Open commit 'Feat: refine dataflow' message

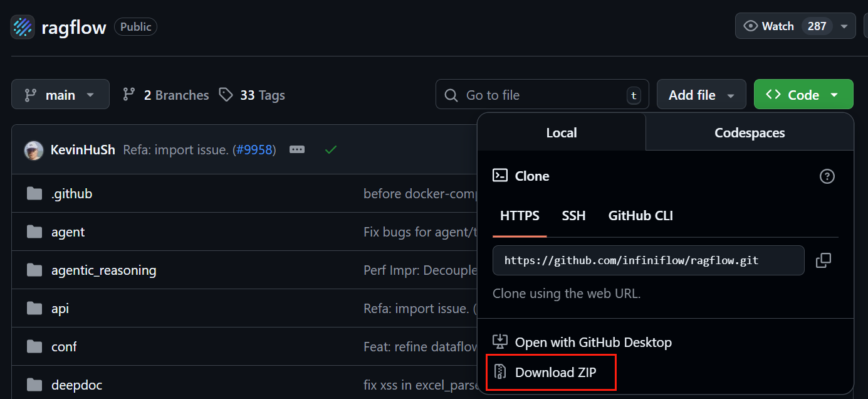tap(421, 347)
